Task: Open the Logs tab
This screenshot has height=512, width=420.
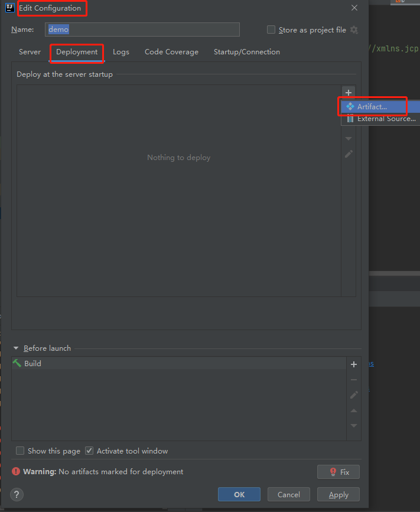Action: pos(121,52)
